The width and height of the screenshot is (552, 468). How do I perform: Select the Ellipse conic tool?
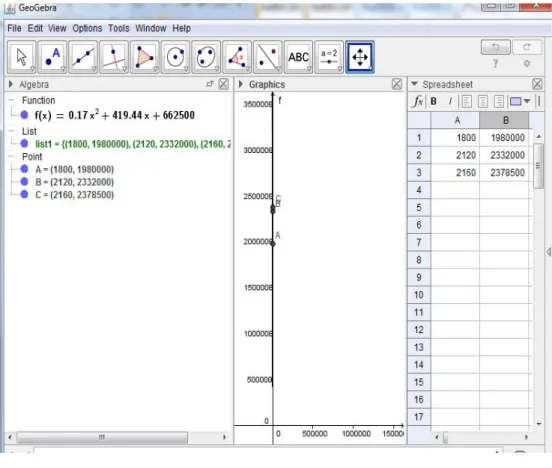click(x=206, y=57)
